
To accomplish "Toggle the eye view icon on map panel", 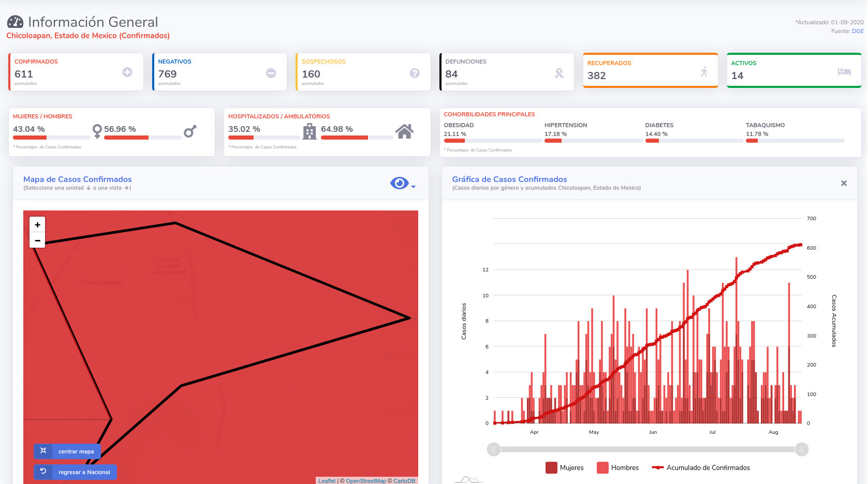I will tap(399, 183).
